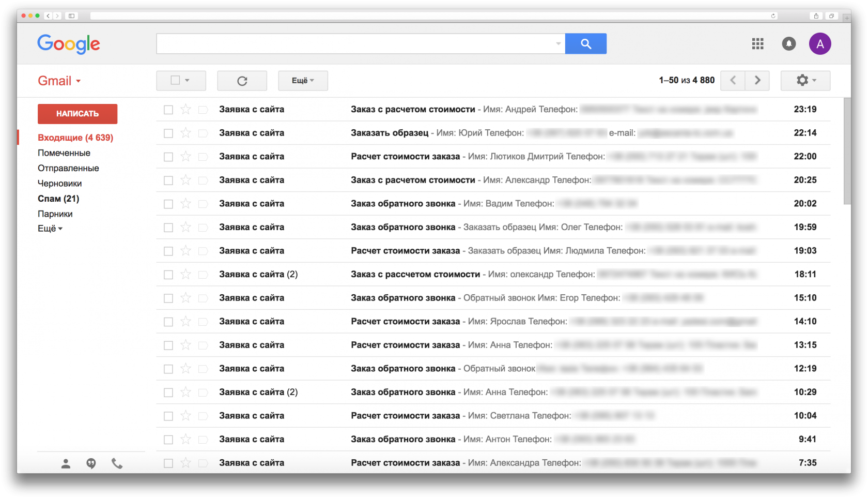Open the Google apps grid
The height and width of the screenshot is (498, 868).
pyautogui.click(x=757, y=44)
